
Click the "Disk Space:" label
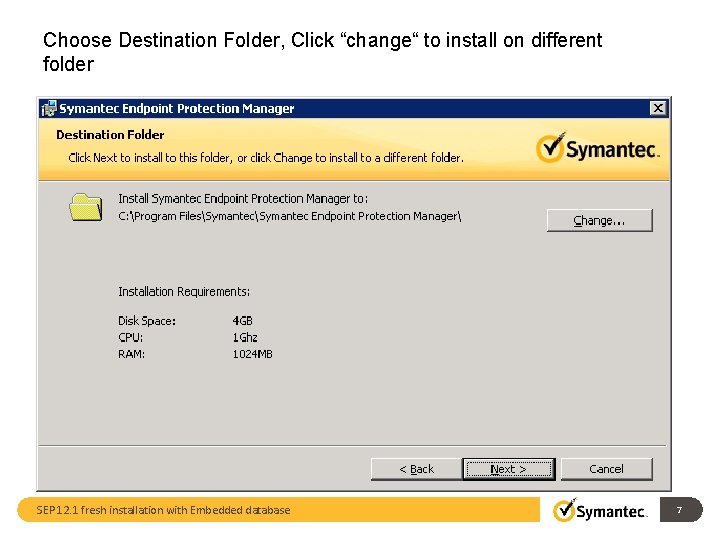coord(147,321)
